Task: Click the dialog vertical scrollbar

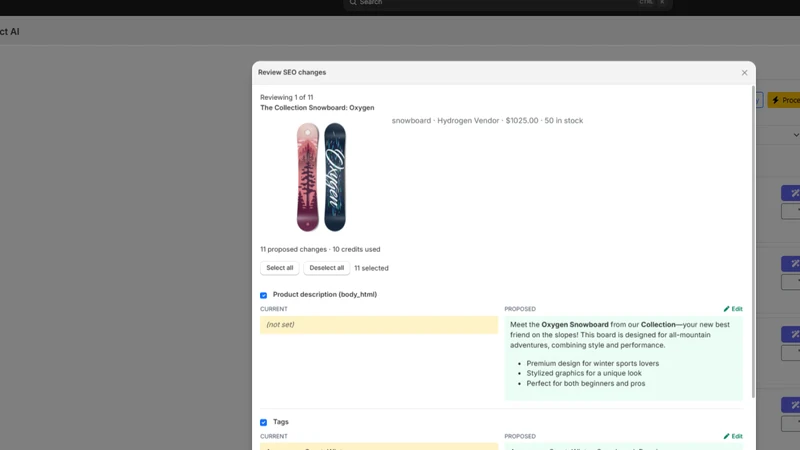Action: point(753,242)
